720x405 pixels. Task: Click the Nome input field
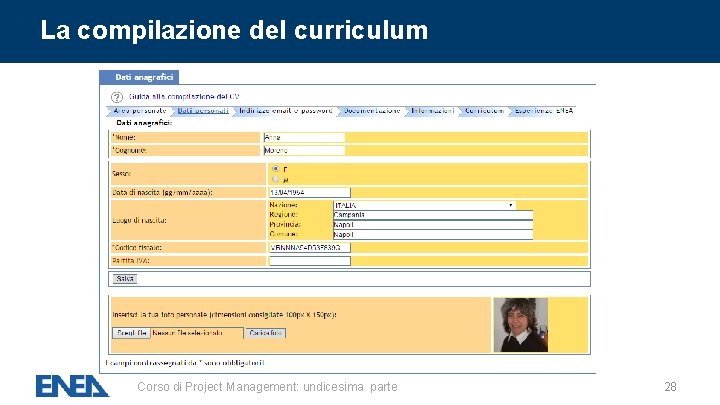coord(304,137)
